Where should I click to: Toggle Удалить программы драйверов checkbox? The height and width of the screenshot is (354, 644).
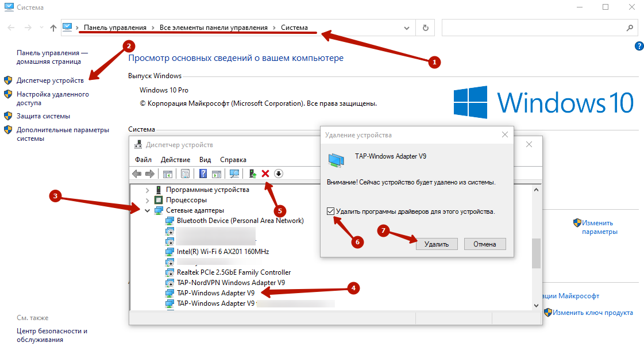331,211
